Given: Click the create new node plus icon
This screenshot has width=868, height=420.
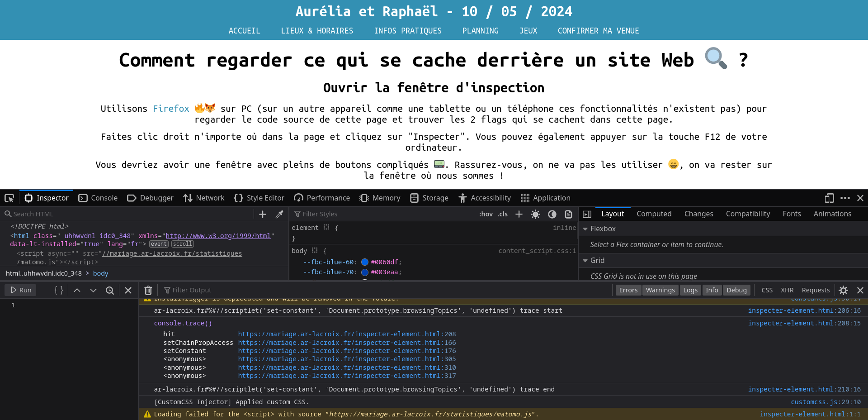Looking at the screenshot, I should [263, 214].
